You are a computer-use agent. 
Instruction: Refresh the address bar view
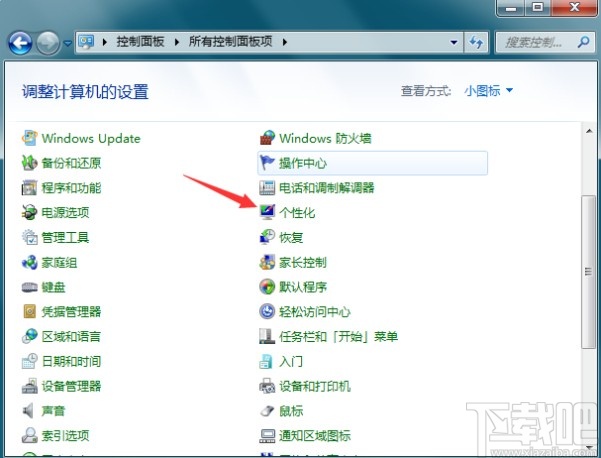(x=476, y=42)
